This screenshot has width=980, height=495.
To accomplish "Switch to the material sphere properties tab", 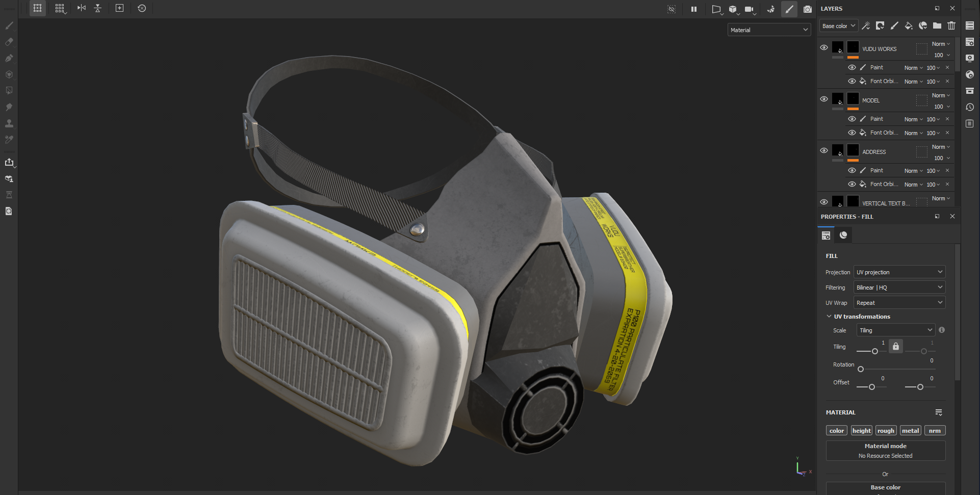I will [x=843, y=235].
